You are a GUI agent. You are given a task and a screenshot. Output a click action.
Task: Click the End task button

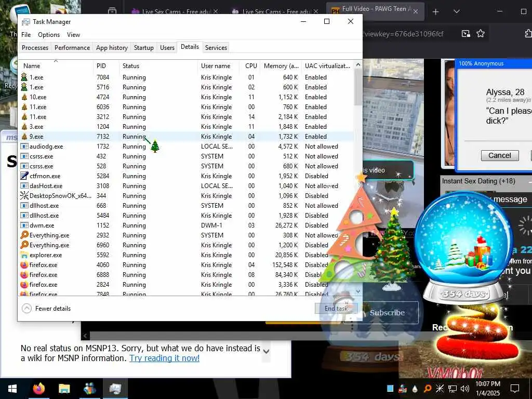336,308
